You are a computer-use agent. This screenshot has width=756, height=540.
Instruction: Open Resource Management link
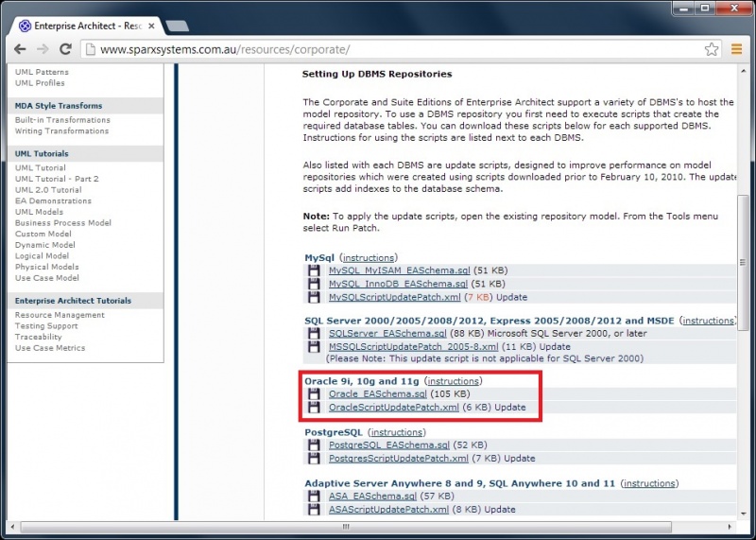tap(60, 315)
